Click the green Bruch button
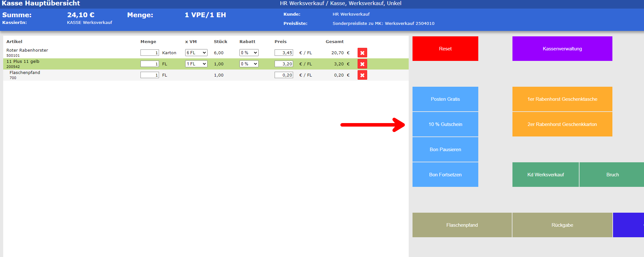Image resolution: width=644 pixels, height=257 pixels. pos(612,175)
